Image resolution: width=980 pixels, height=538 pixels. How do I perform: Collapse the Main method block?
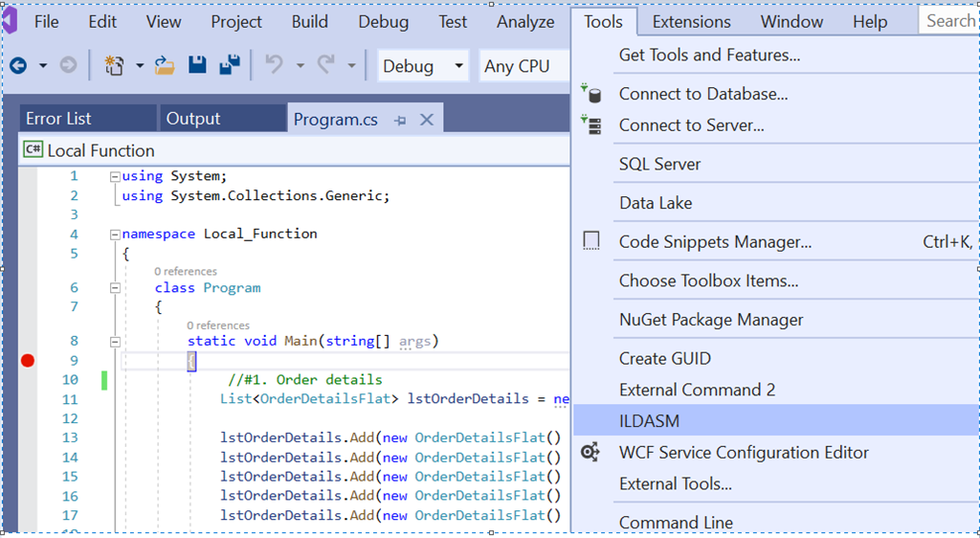click(x=115, y=341)
